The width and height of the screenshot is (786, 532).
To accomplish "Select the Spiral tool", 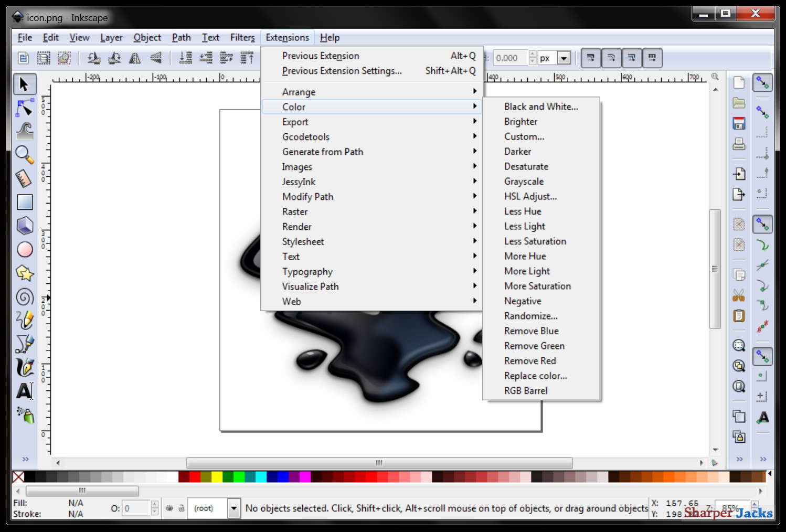I will pos(25,297).
